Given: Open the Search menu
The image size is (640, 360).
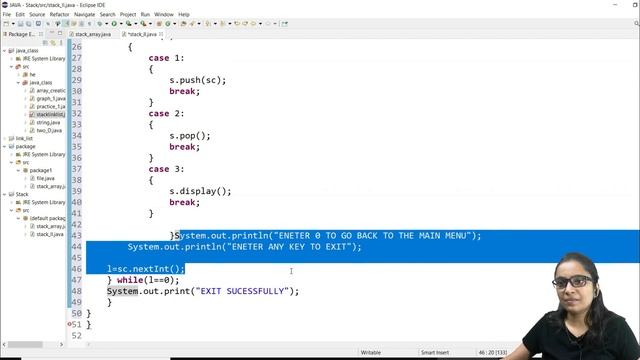Looking at the screenshot, I should [x=107, y=14].
